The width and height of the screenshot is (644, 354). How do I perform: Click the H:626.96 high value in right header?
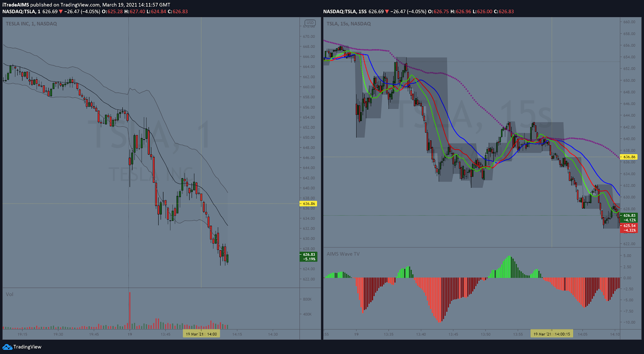point(461,12)
